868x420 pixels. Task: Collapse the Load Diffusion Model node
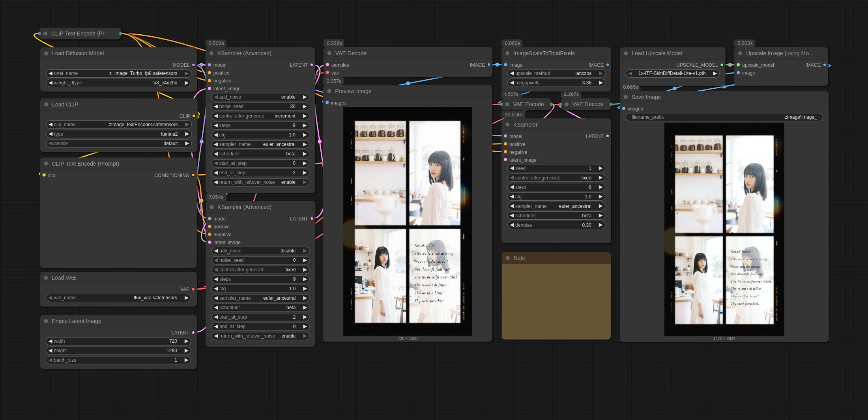46,53
